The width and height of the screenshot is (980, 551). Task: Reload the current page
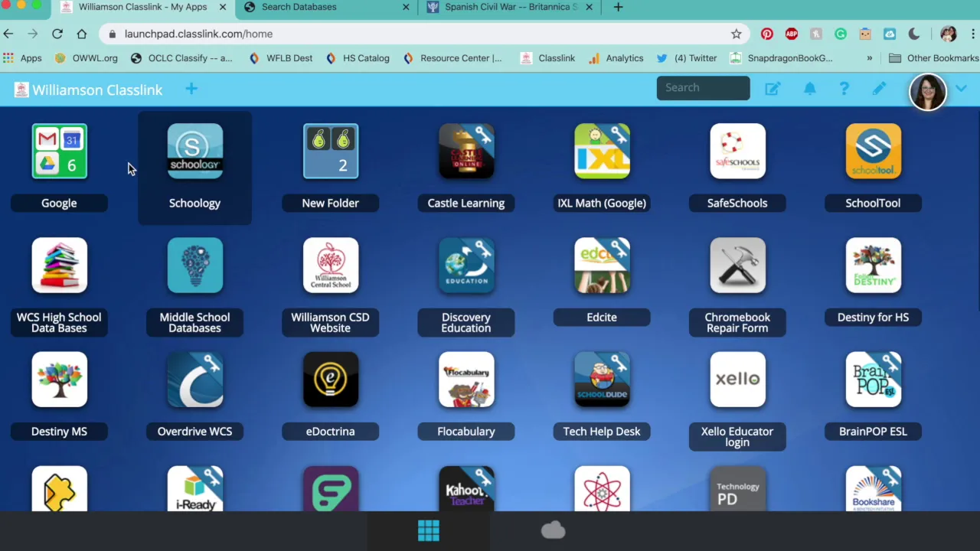point(57,34)
